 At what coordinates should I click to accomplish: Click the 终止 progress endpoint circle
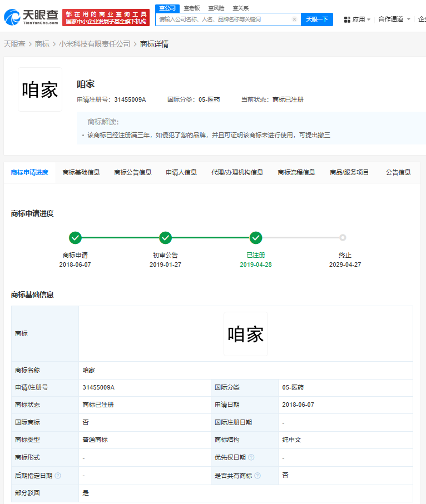pyautogui.click(x=343, y=237)
